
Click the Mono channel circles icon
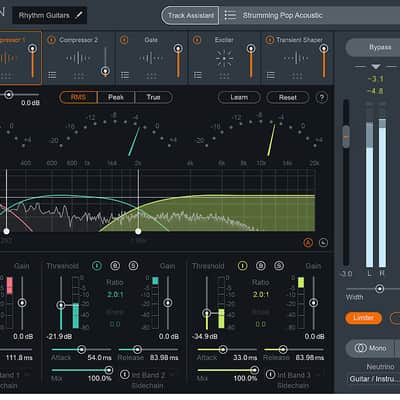[x=360, y=348]
